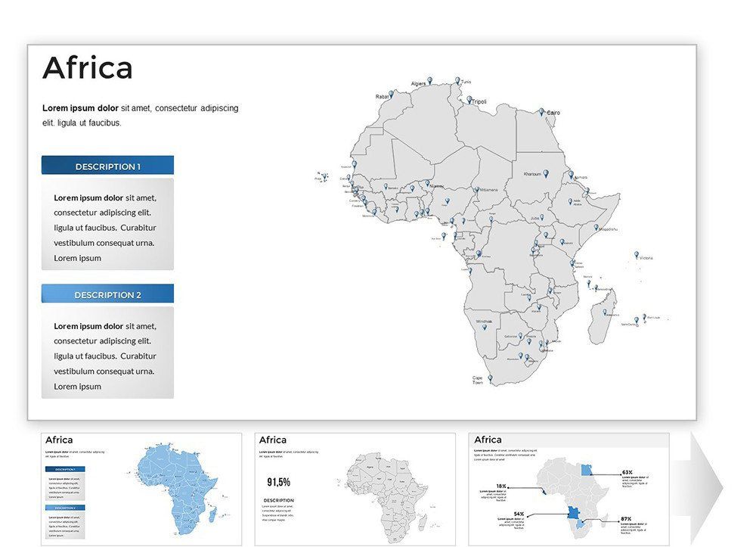
Task: Select the Tripoli marker on the map
Action: coord(469,100)
